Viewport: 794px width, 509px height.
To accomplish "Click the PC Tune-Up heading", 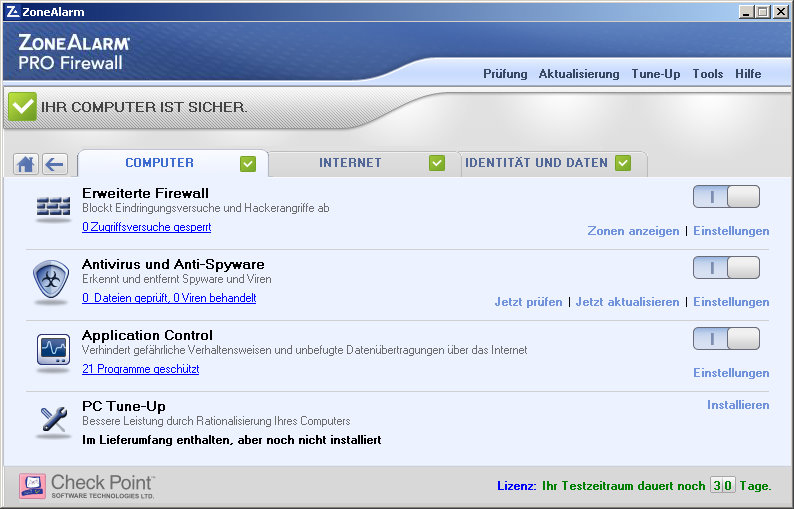I will coord(124,406).
